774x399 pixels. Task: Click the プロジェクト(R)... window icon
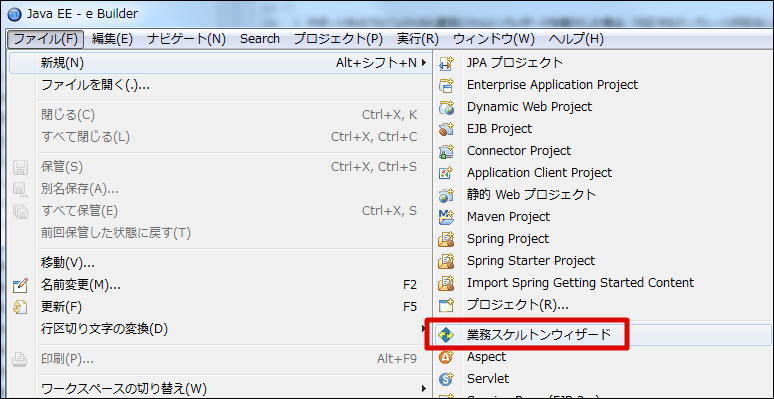446,305
